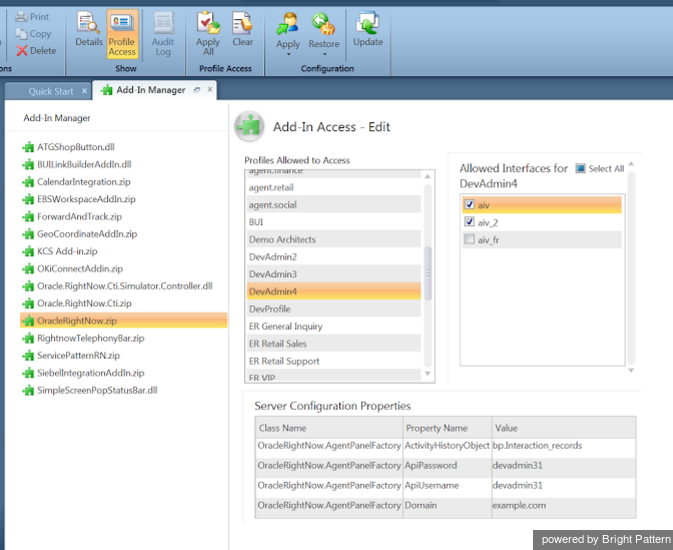Uncheck the aiv_2 interface checkbox

[470, 222]
